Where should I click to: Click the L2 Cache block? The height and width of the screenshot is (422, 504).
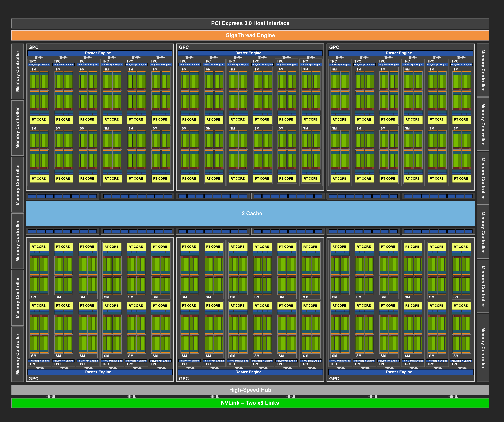250,213
